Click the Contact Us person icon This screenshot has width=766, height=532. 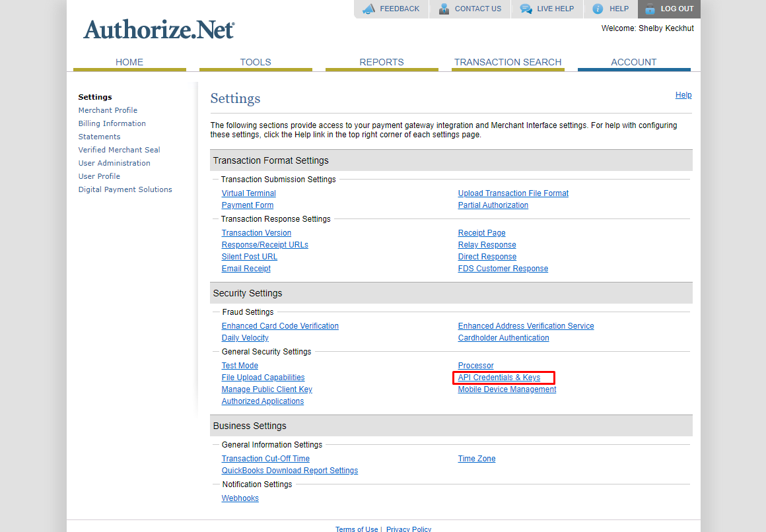point(444,9)
